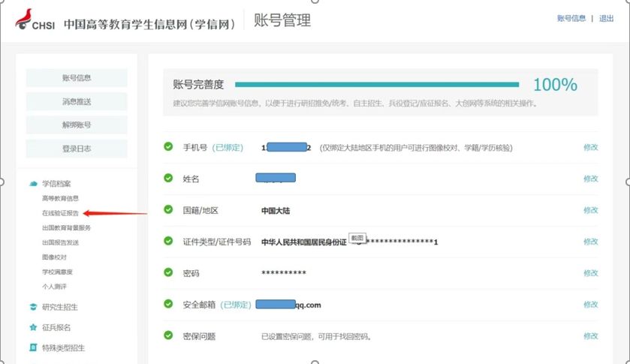Image resolution: width=630 pixels, height=364 pixels.
Task: Click the green check icon beside 安全邮箱
Action: click(168, 304)
